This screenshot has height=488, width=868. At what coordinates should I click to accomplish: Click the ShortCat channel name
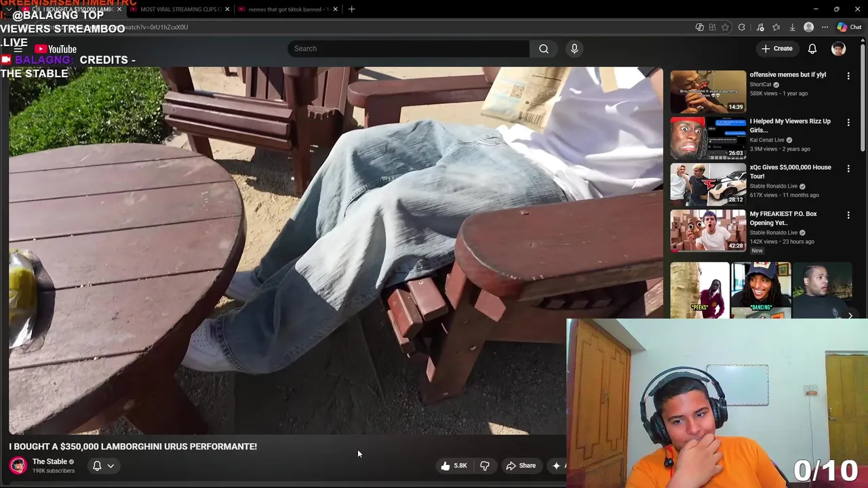761,85
